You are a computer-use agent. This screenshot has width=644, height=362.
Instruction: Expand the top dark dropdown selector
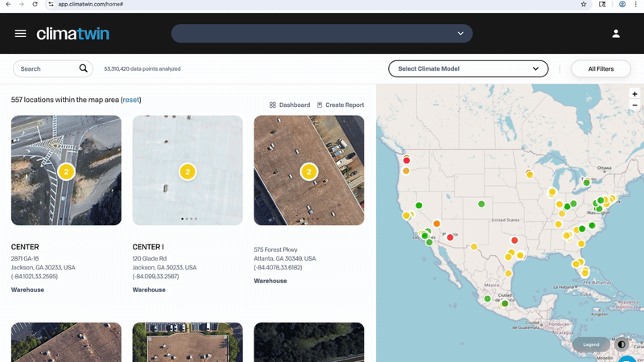(x=322, y=33)
